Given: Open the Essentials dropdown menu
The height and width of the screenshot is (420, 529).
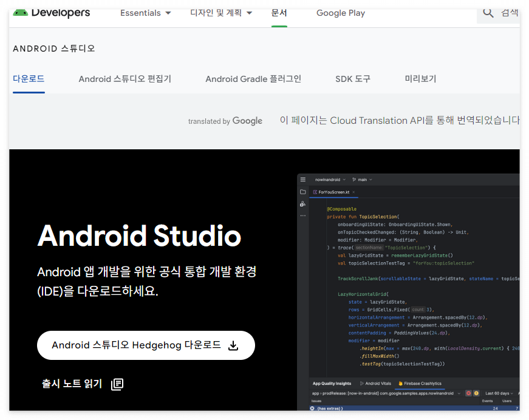Looking at the screenshot, I should [x=145, y=13].
